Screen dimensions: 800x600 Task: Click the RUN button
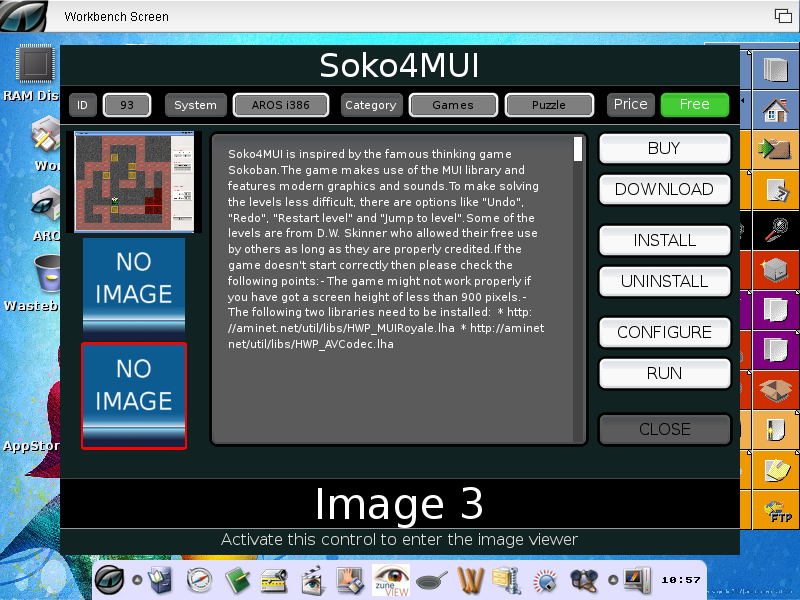point(664,373)
